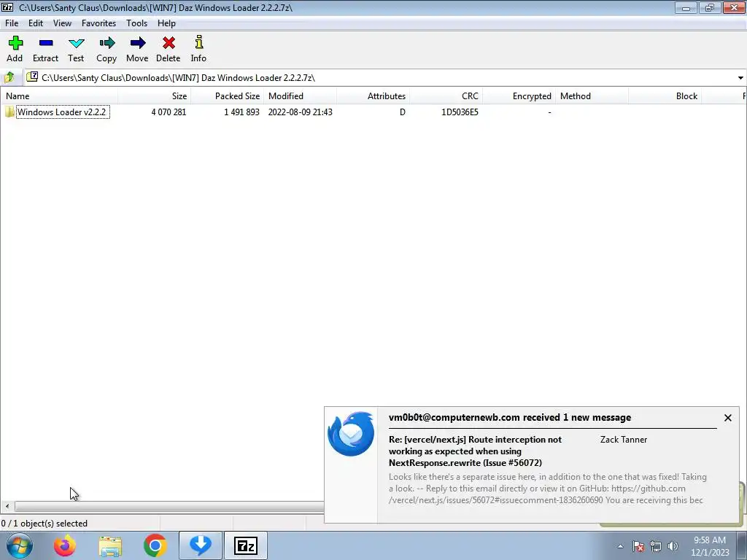Switch to the blue download arrow taskbar app

200,545
